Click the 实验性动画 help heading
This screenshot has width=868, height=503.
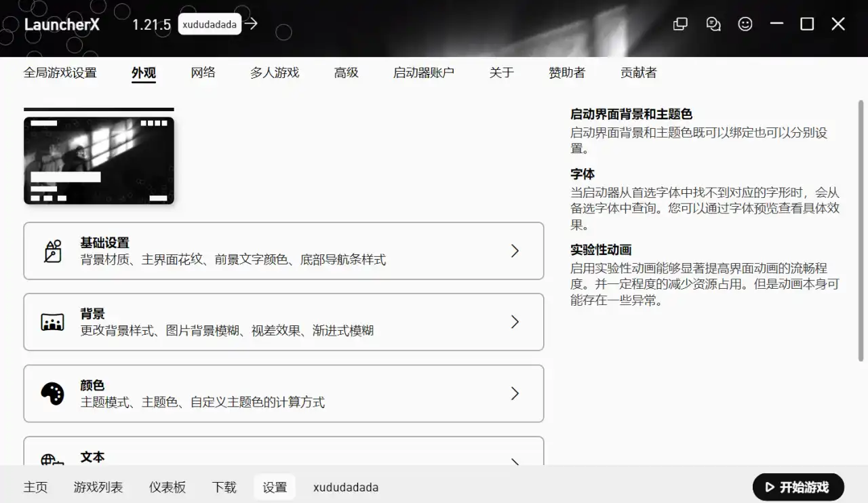pos(601,249)
